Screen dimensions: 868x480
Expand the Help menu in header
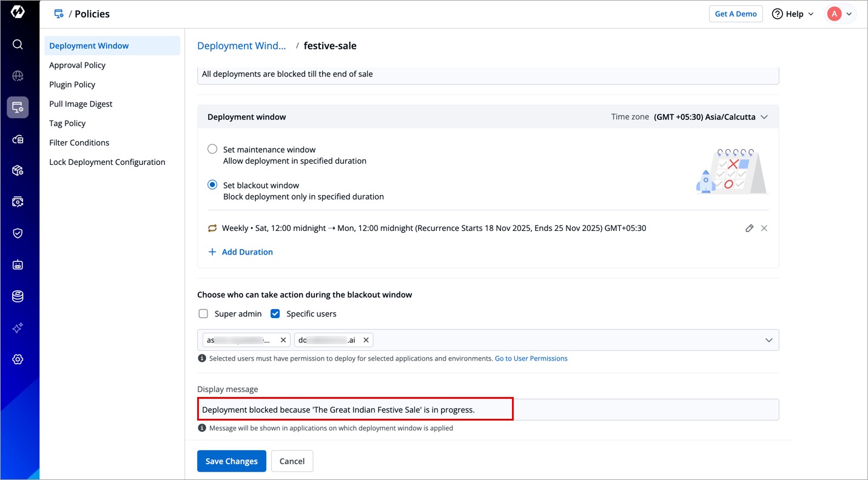793,14
